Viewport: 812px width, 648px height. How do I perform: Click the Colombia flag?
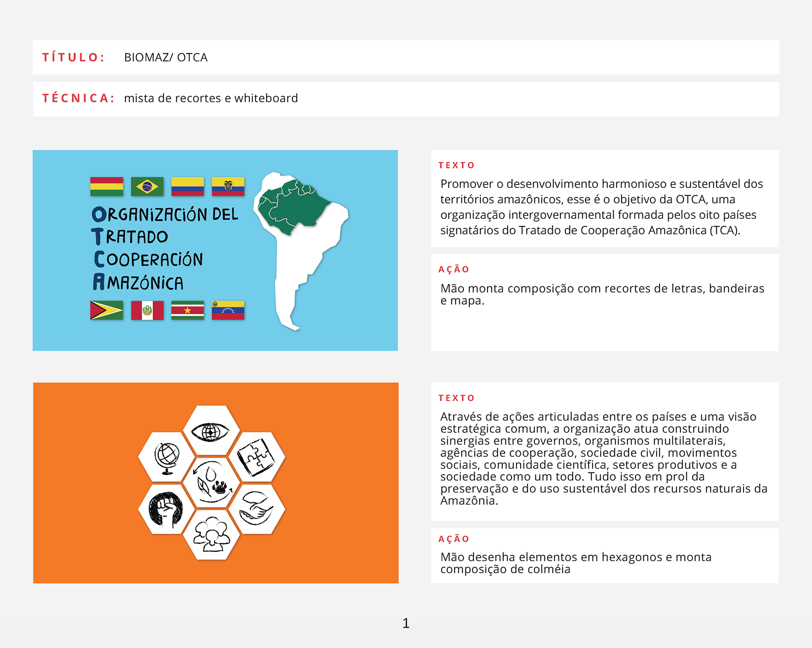tap(187, 187)
